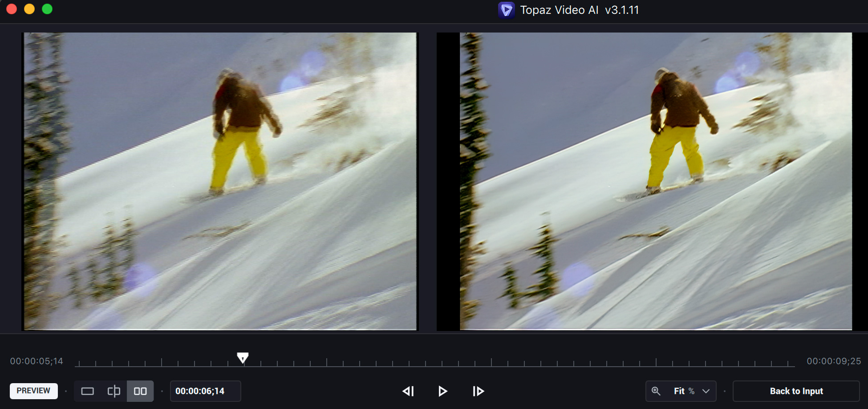The width and height of the screenshot is (868, 409).
Task: Click the Topaz Video AI v3.1.11 title
Action: tap(579, 10)
